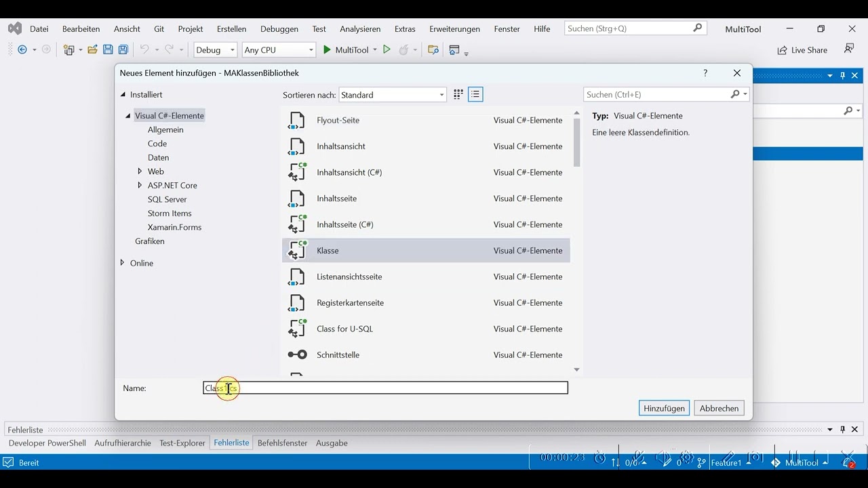This screenshot has width=868, height=488.
Task: Select the Registerkartenseite template
Action: [x=426, y=303]
